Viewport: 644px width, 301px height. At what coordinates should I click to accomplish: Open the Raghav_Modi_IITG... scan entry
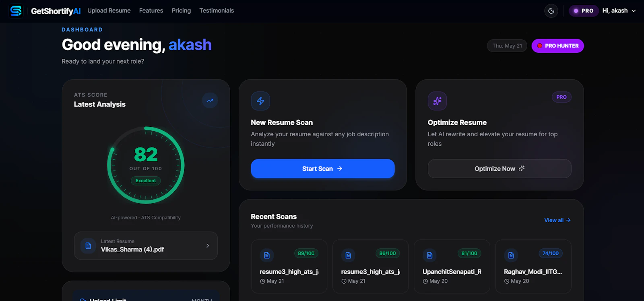533,266
